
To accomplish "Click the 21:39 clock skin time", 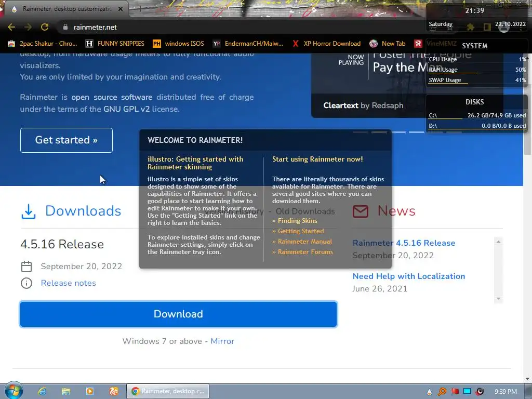I will [x=475, y=10].
